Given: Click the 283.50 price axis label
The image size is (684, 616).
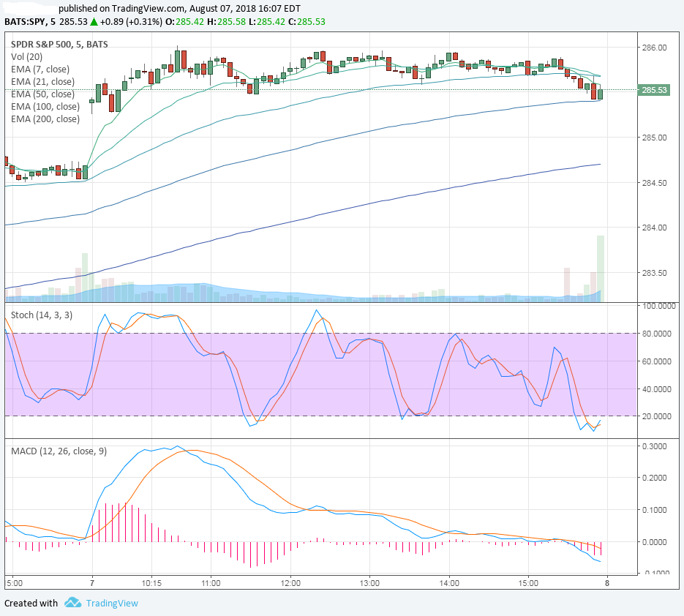Looking at the screenshot, I should point(654,273).
